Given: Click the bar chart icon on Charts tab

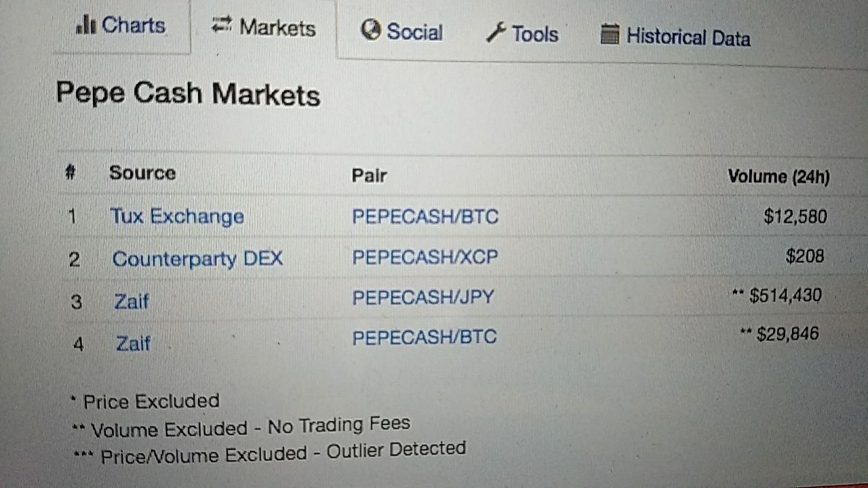Looking at the screenshot, I should pyautogui.click(x=86, y=25).
